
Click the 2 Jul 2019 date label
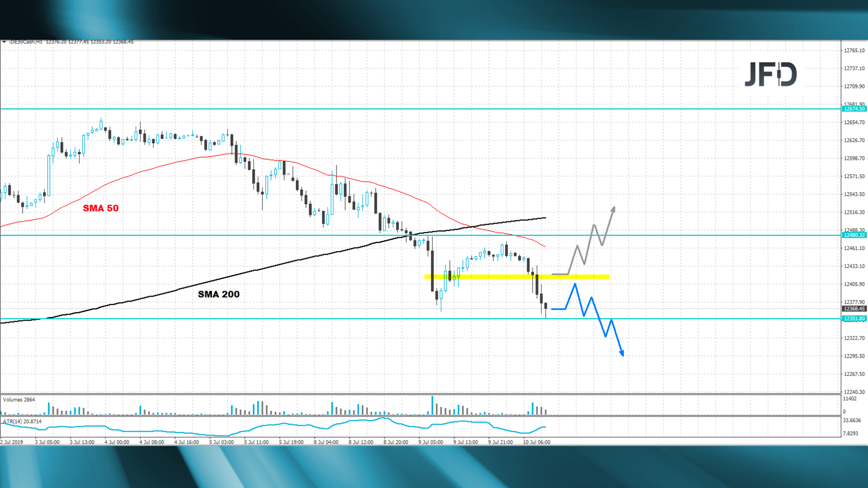click(x=12, y=442)
